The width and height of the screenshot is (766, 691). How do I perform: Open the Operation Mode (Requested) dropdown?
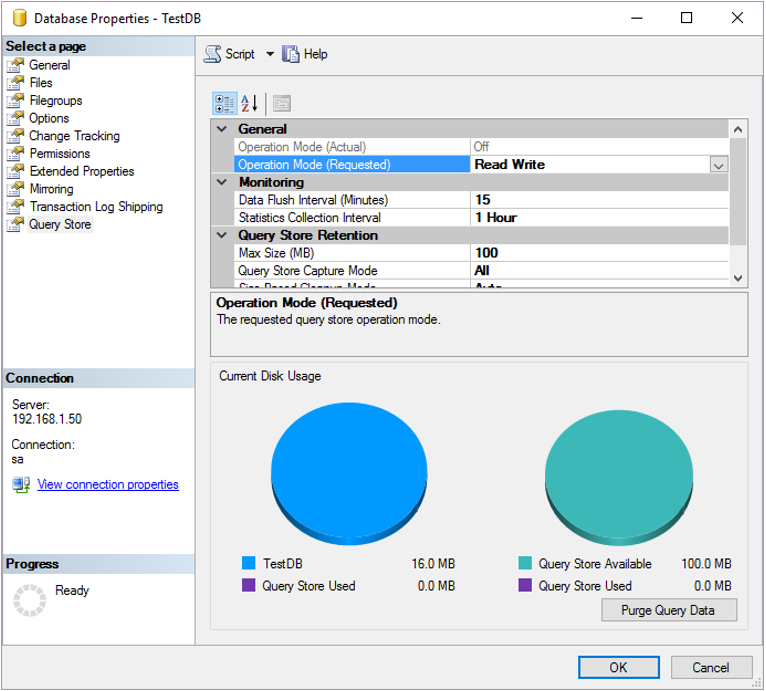tap(718, 165)
